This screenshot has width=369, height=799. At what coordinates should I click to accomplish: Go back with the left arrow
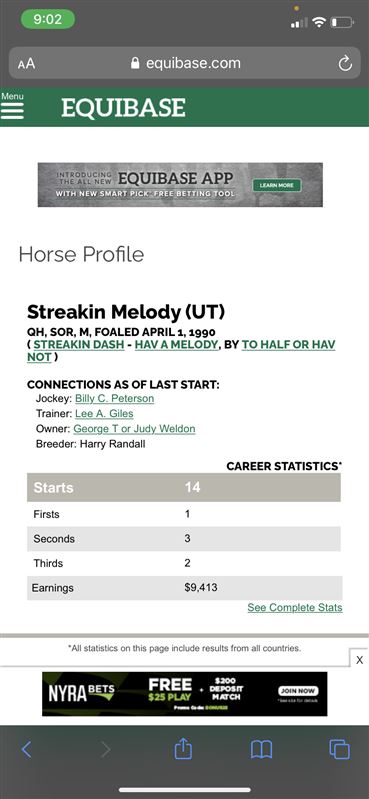[27, 750]
